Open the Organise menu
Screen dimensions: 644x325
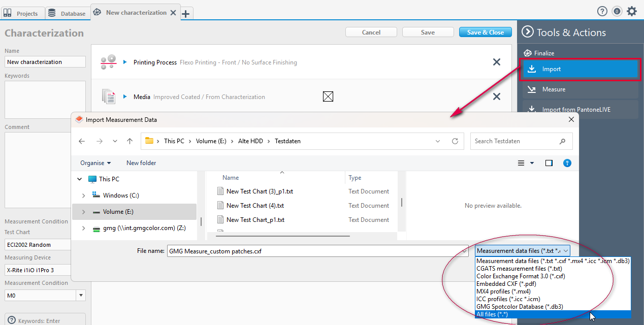(x=95, y=163)
